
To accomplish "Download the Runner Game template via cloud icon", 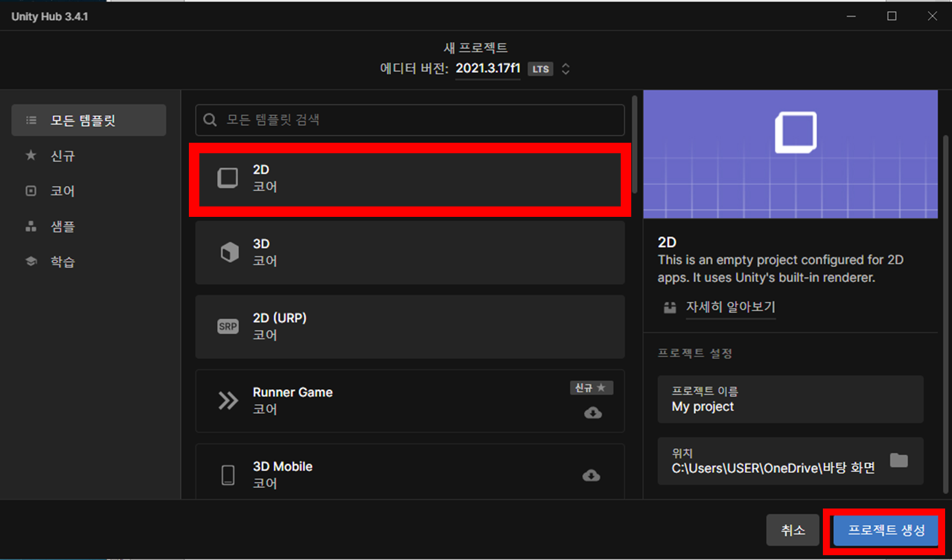I will tap(593, 412).
